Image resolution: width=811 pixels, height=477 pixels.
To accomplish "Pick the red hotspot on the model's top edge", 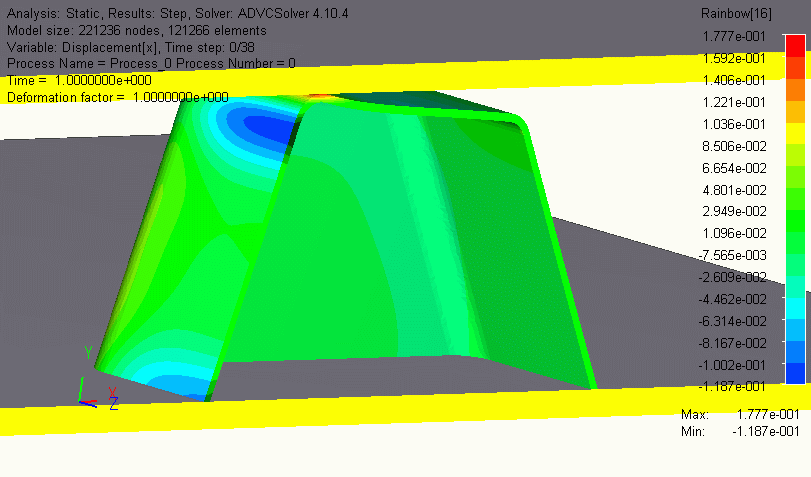I will pyautogui.click(x=322, y=97).
